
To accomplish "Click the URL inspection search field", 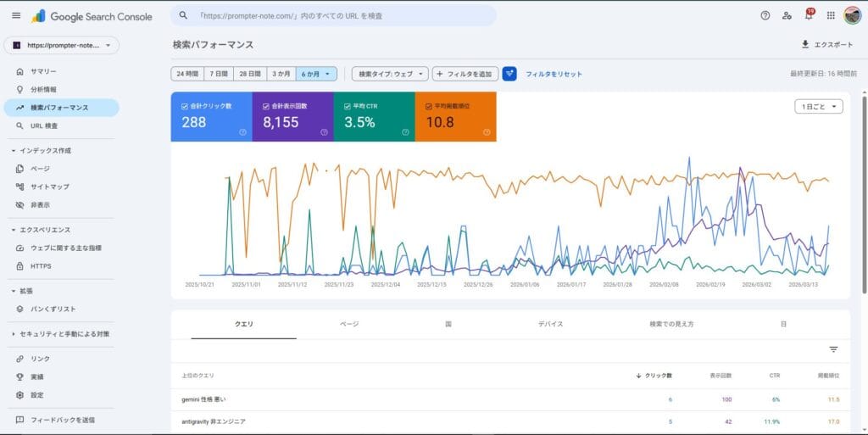I will (x=335, y=15).
